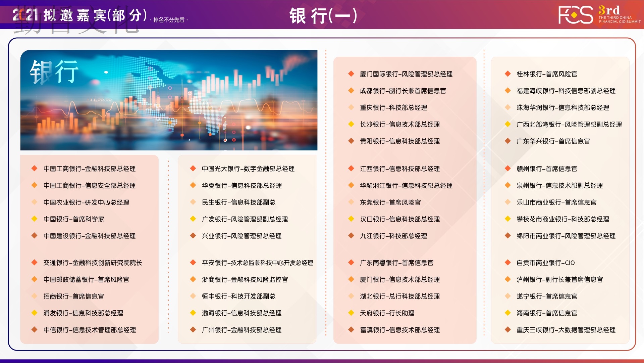Select the text 恒丰银行-科技开发部副总
This screenshot has height=363, width=644.
pos(239,296)
